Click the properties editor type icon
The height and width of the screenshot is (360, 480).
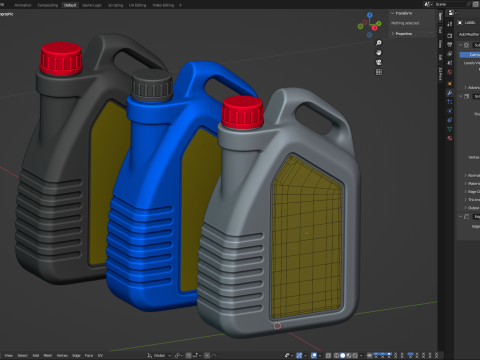pyautogui.click(x=452, y=13)
